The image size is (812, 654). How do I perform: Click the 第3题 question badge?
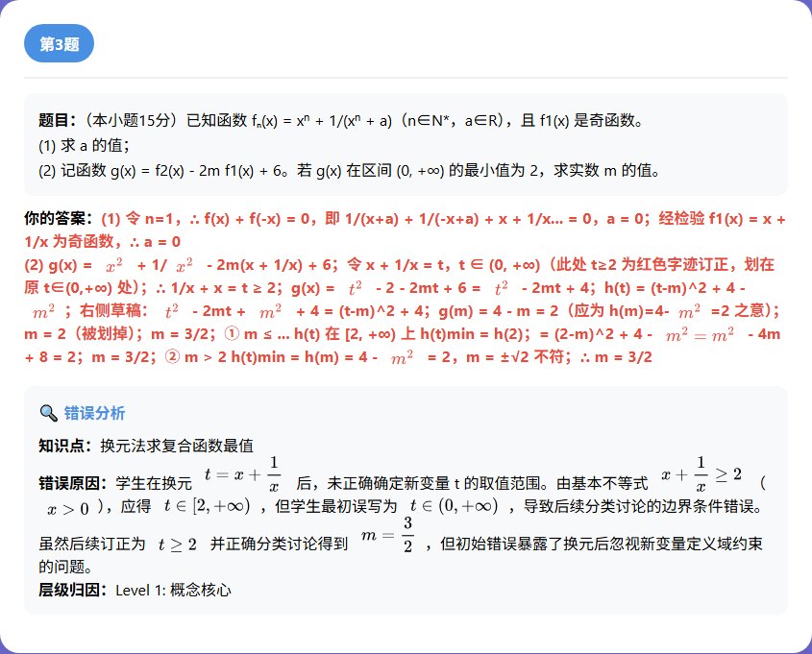coord(59,43)
